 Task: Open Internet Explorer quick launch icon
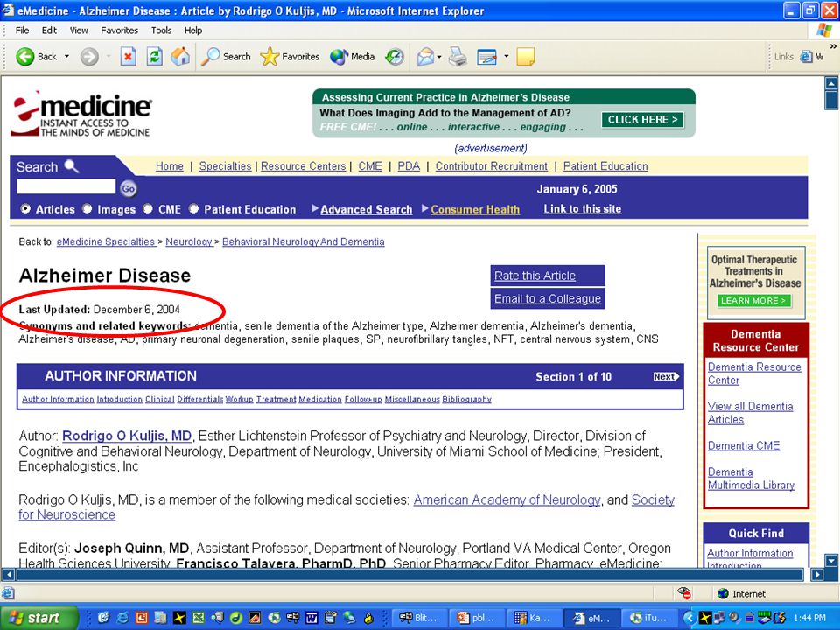tap(122, 618)
